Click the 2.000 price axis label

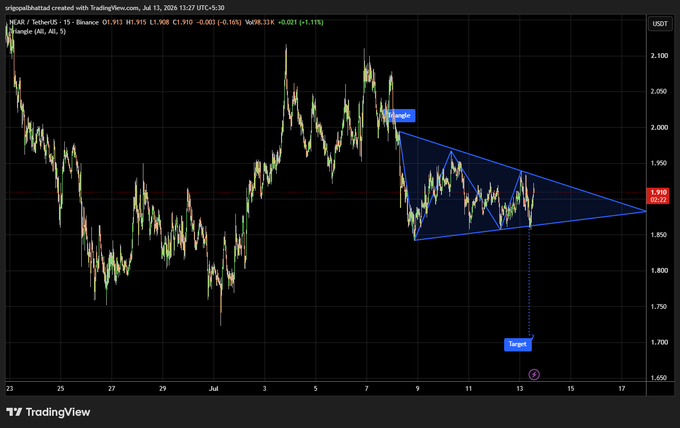pyautogui.click(x=659, y=127)
